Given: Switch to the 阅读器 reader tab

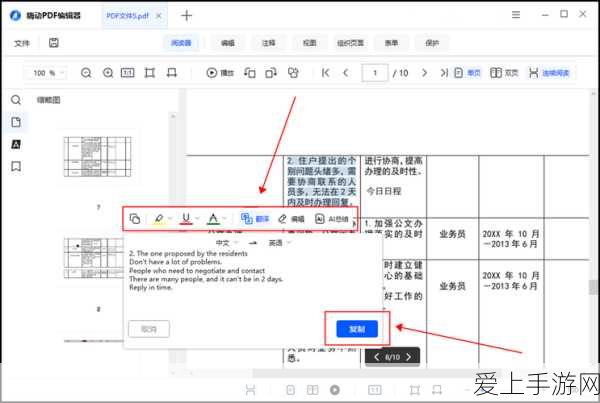Looking at the screenshot, I should [181, 43].
